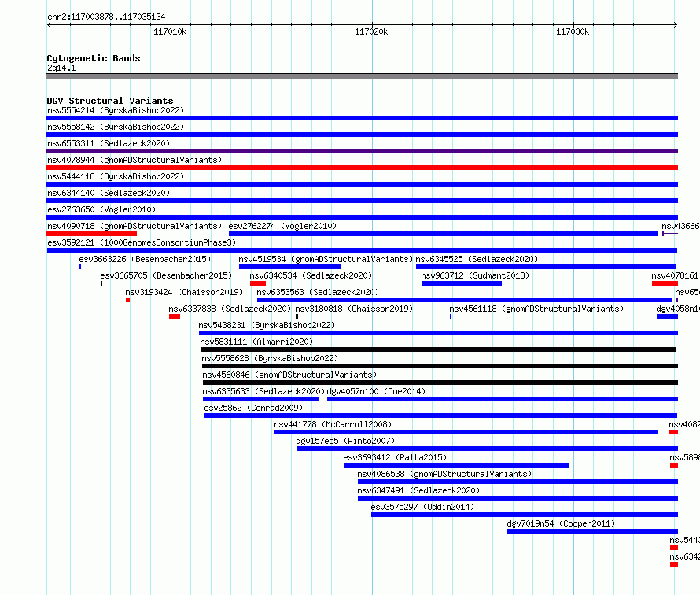Open nsv6335633 (Sedlazeck2020) label
Screen dimensions: 700x595
point(263,391)
